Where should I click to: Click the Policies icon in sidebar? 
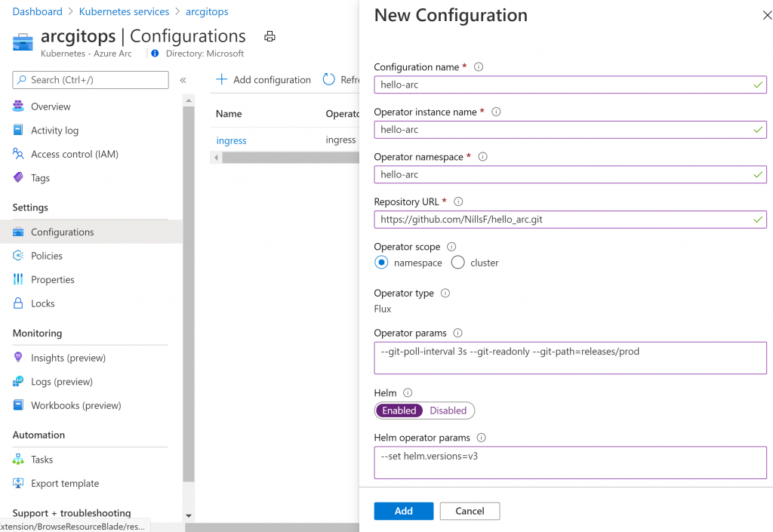pyautogui.click(x=18, y=255)
